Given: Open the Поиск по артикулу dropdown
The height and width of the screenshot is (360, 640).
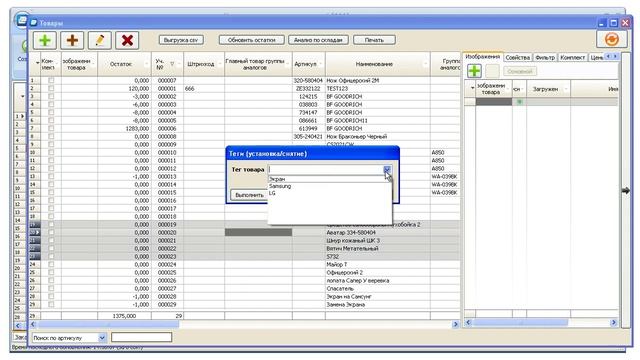Looking at the screenshot, I should click(102, 338).
